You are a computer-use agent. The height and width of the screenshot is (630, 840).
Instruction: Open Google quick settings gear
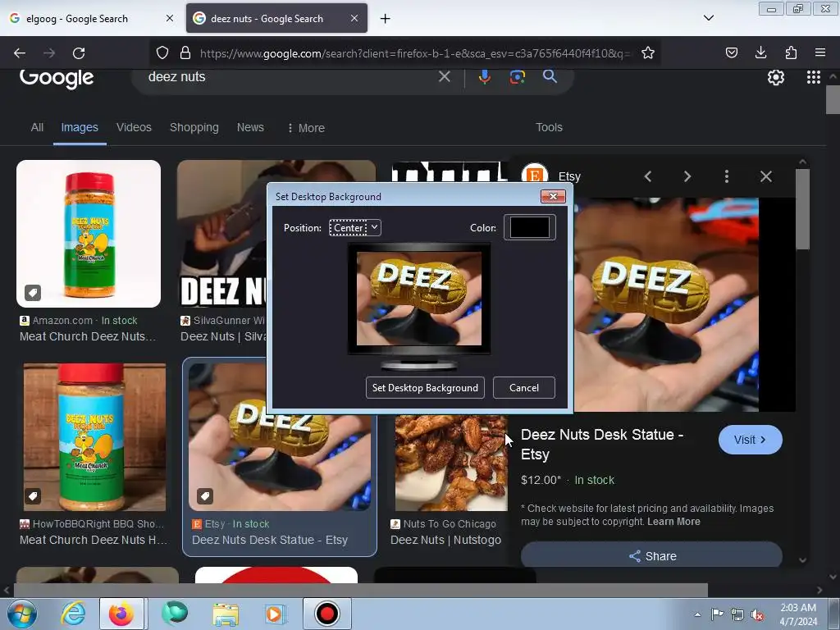pos(776,78)
